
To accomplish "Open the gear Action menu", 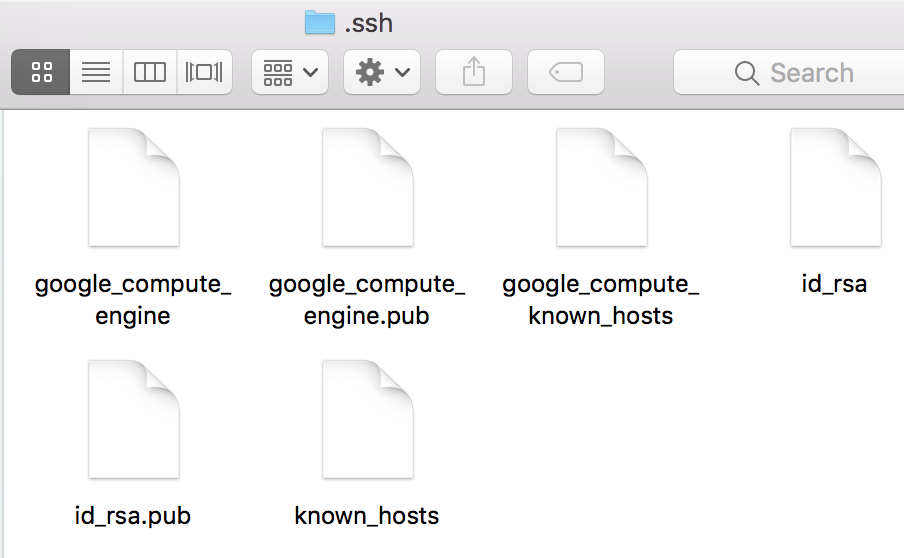I will point(382,72).
